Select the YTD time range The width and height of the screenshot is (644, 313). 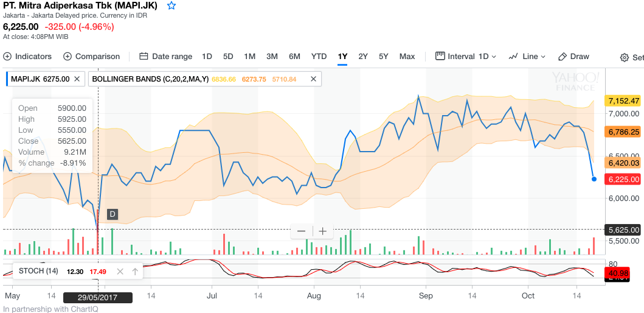[319, 57]
